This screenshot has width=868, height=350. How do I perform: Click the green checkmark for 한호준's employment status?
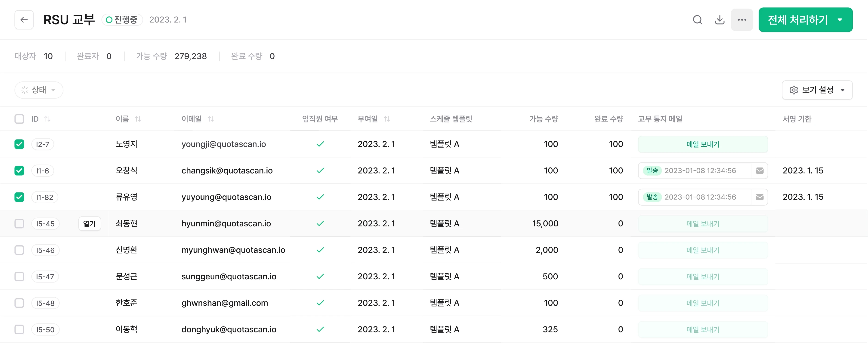pyautogui.click(x=320, y=303)
